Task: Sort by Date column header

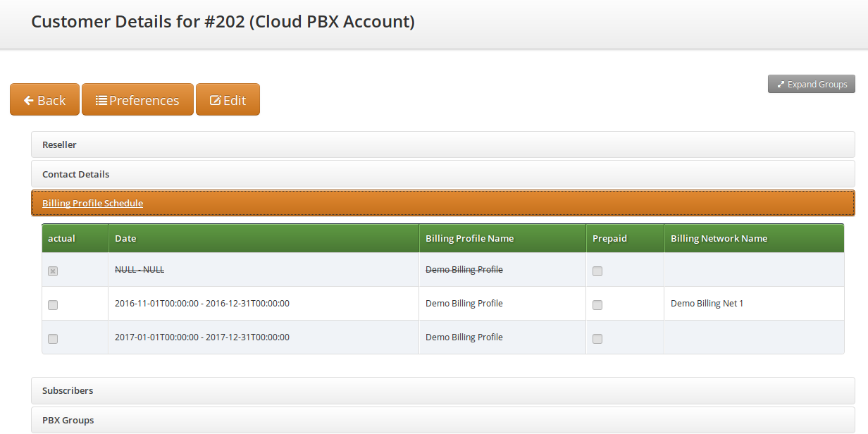Action: click(x=125, y=238)
